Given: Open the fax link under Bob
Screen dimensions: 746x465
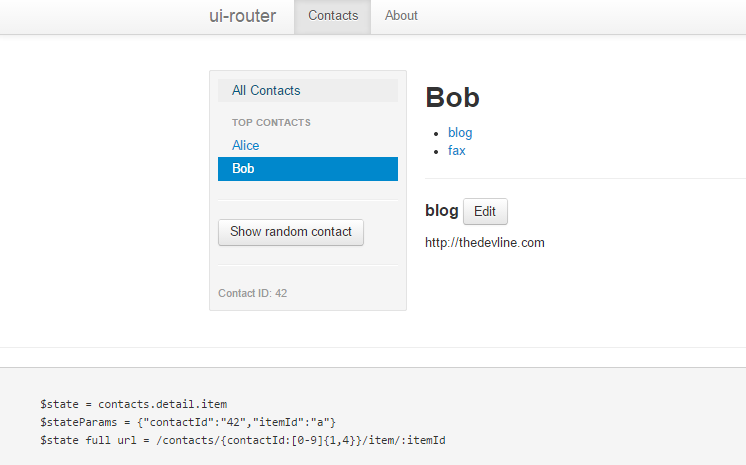Looking at the screenshot, I should (457, 151).
